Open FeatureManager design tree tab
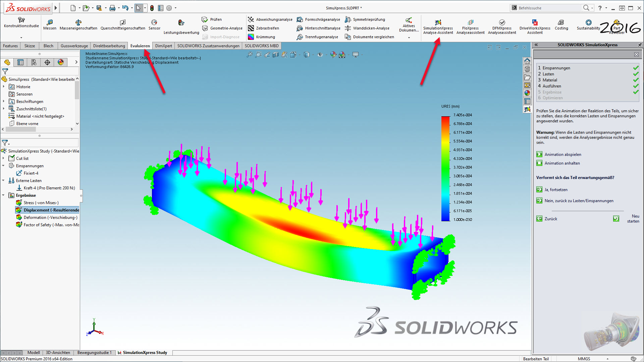 point(7,62)
